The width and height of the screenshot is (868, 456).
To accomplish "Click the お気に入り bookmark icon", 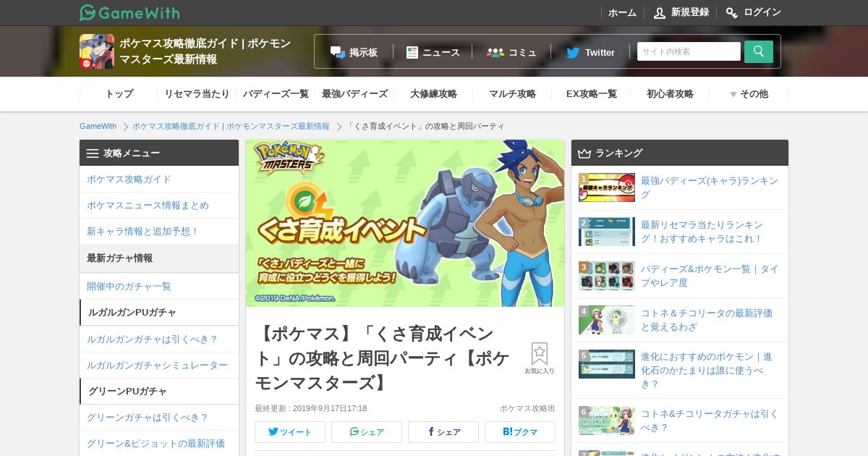I will point(540,358).
